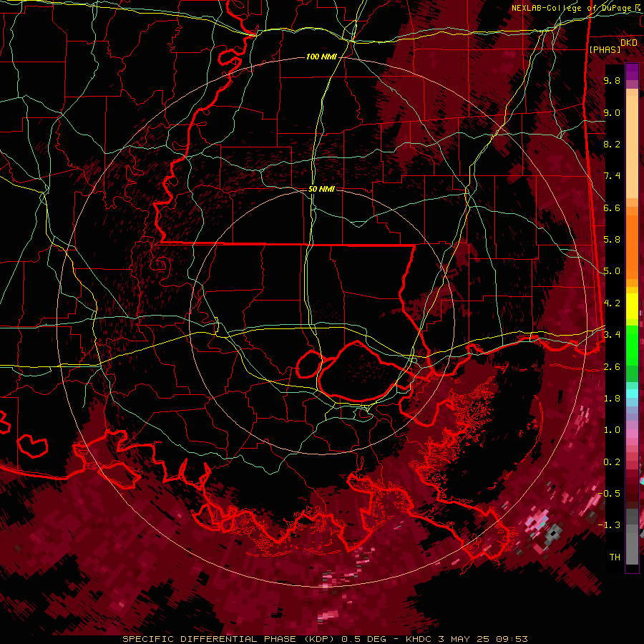Image resolution: width=644 pixels, height=644 pixels.
Task: Click the 9.8 value on the color scale
Action: coord(612,80)
